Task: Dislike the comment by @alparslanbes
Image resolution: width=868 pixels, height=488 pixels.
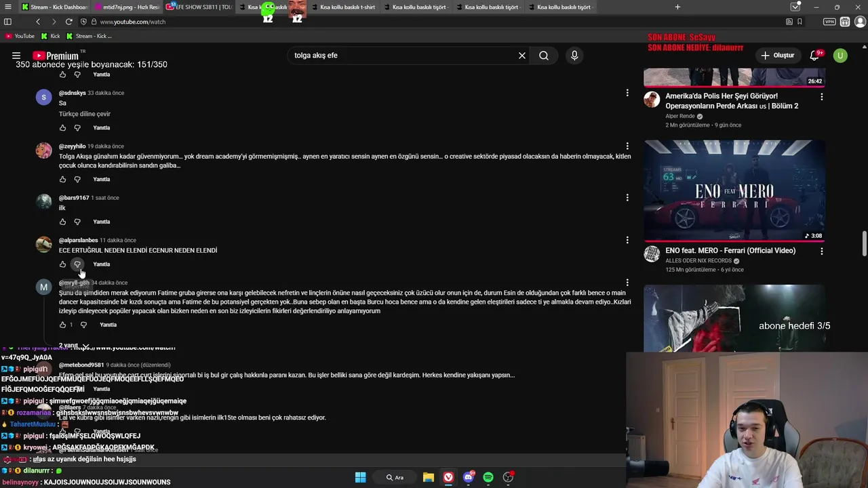Action: coord(77,264)
